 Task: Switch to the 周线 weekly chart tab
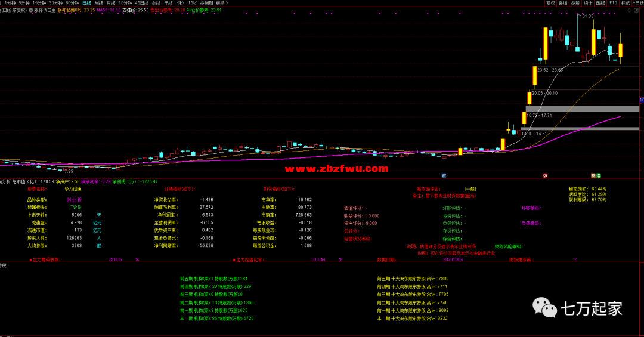pos(99,3)
